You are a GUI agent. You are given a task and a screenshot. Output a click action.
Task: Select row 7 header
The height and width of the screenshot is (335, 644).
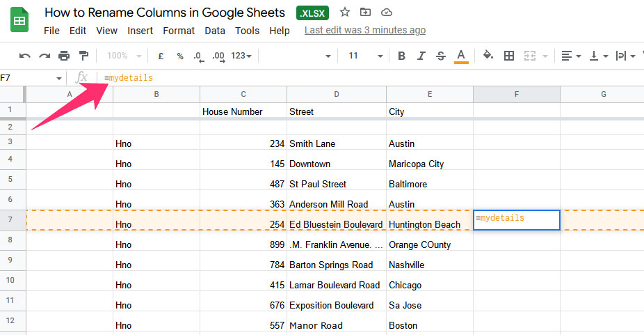click(x=13, y=220)
